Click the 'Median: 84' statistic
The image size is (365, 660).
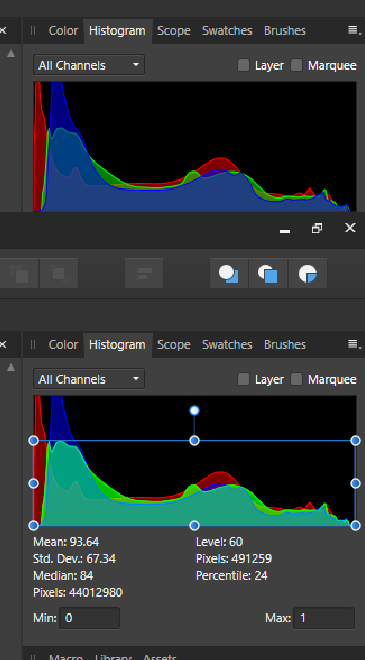(63, 575)
